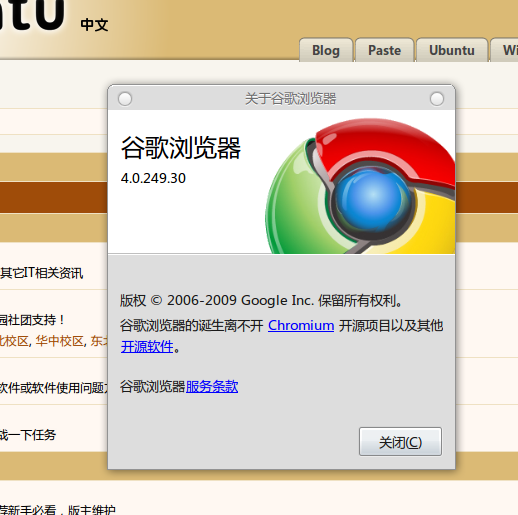518x515 pixels.
Task: Click the right round title bar button
Action: coord(437,99)
